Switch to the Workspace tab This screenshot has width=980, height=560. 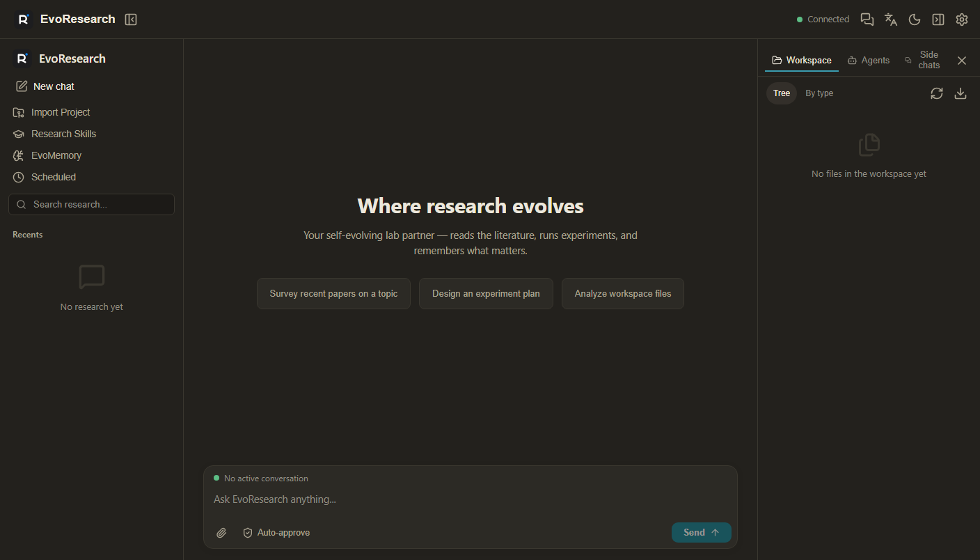coord(802,61)
